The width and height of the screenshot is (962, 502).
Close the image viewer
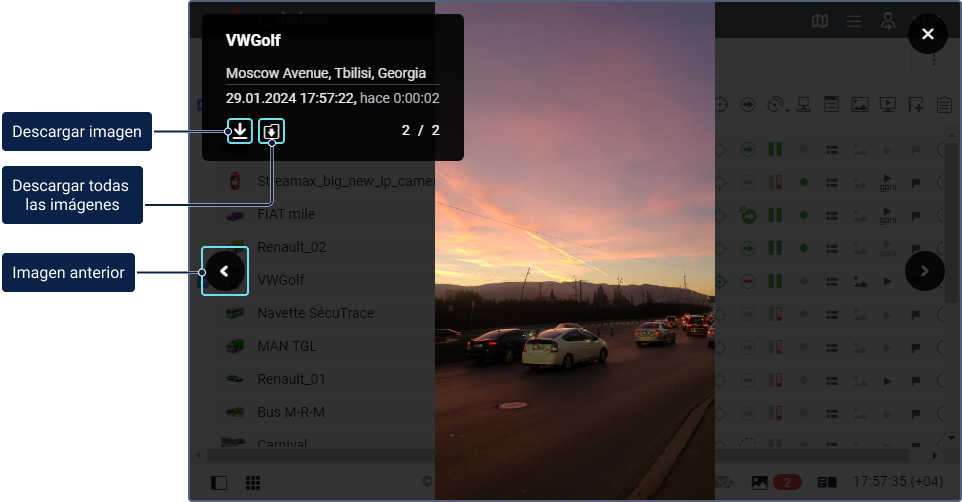tap(928, 34)
